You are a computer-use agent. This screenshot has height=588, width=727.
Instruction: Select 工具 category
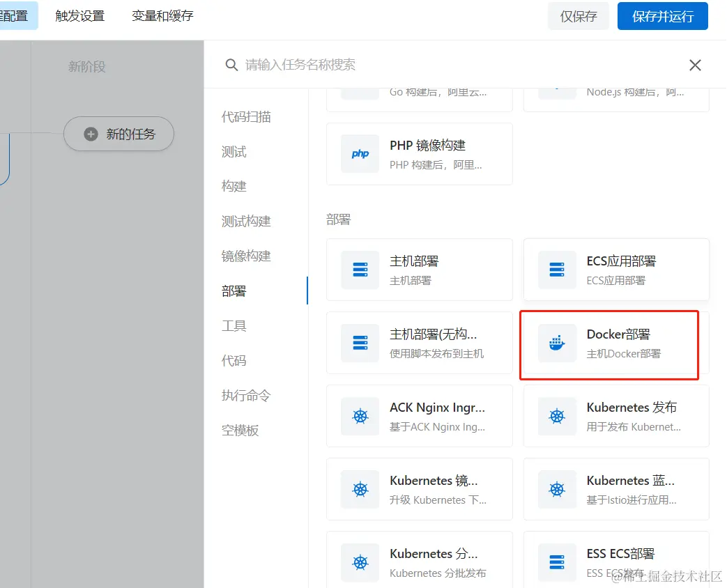pos(234,326)
